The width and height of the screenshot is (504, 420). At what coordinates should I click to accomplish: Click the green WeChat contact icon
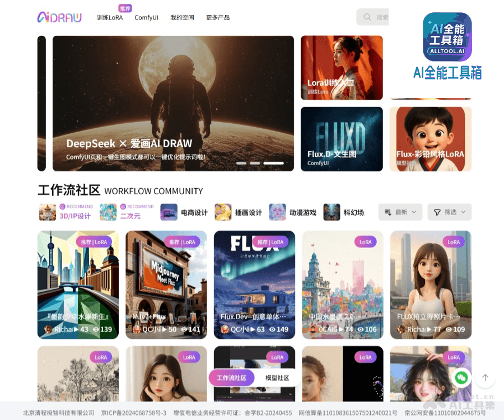[x=461, y=377]
